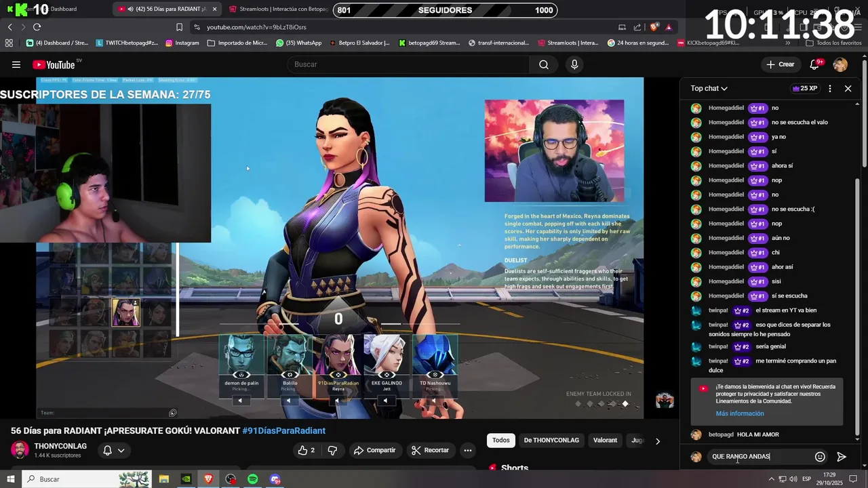Open Windows Start menu

[11, 479]
